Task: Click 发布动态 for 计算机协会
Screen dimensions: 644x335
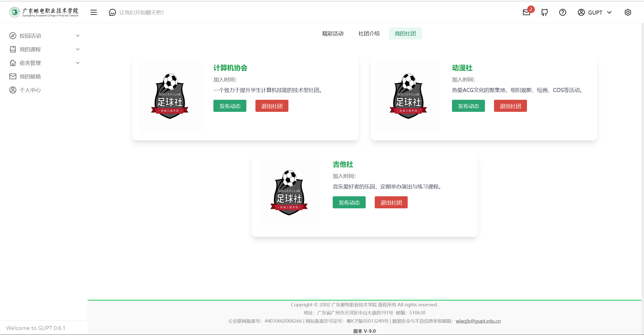Action: [230, 106]
